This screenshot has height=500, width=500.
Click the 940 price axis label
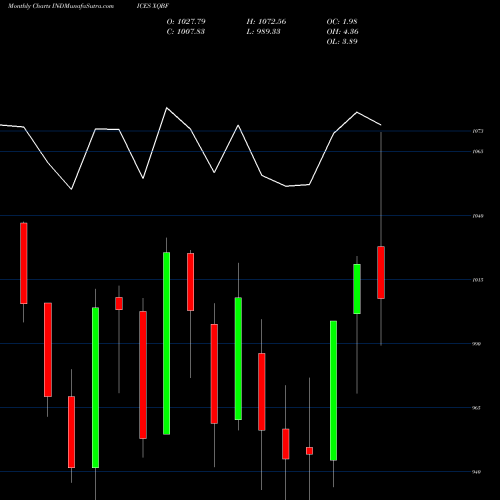[x=477, y=472]
